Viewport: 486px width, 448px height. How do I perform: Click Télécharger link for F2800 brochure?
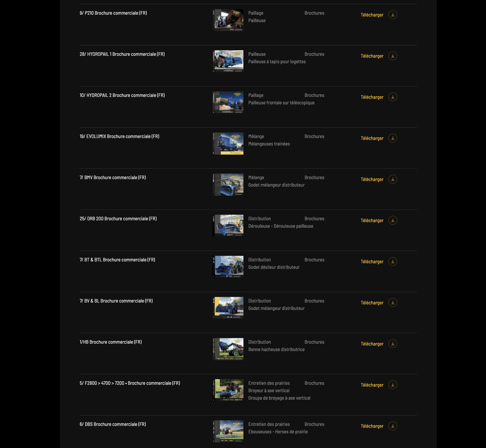(x=372, y=385)
